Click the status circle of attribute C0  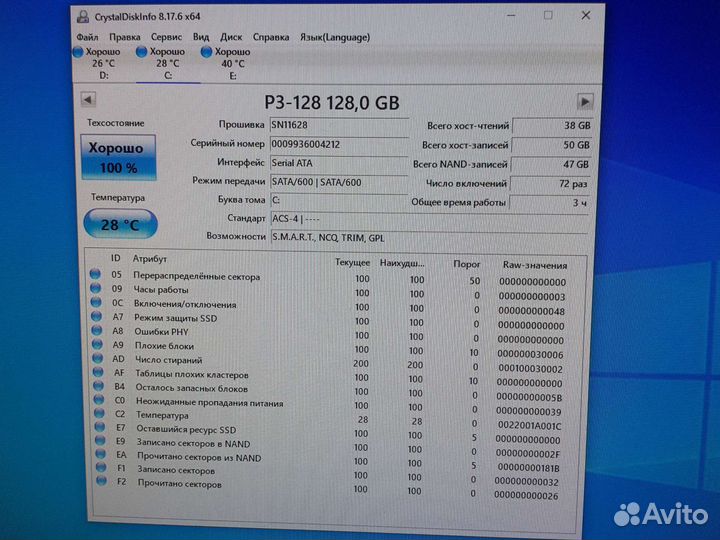(99, 399)
